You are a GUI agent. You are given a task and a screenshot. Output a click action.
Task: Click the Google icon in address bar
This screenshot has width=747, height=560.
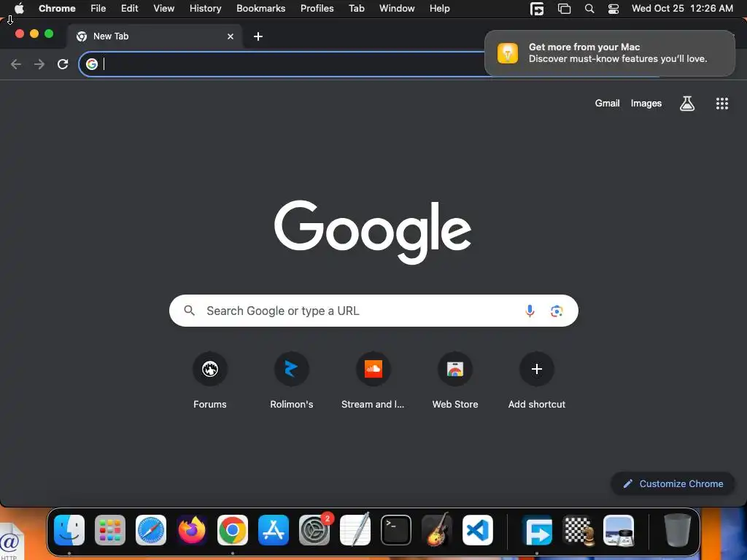92,64
